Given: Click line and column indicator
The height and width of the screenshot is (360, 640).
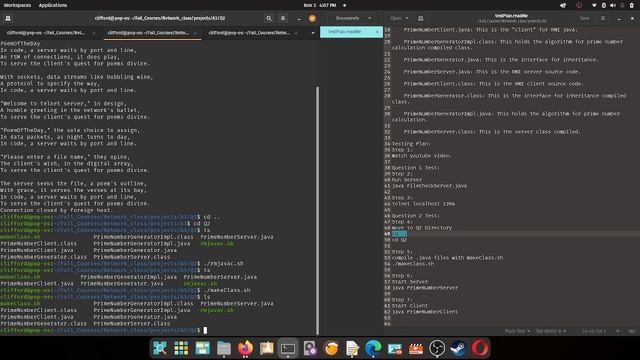Looking at the screenshot, I should tap(594, 331).
